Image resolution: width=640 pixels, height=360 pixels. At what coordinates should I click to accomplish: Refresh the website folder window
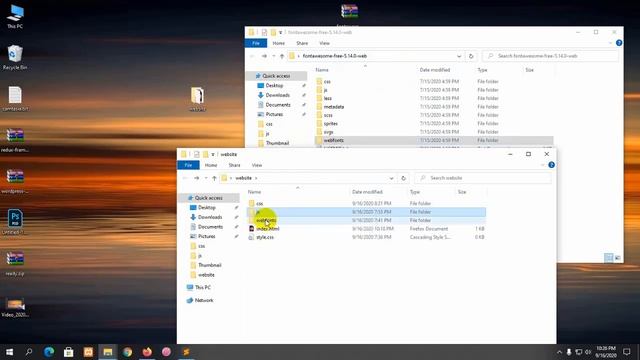[x=403, y=178]
